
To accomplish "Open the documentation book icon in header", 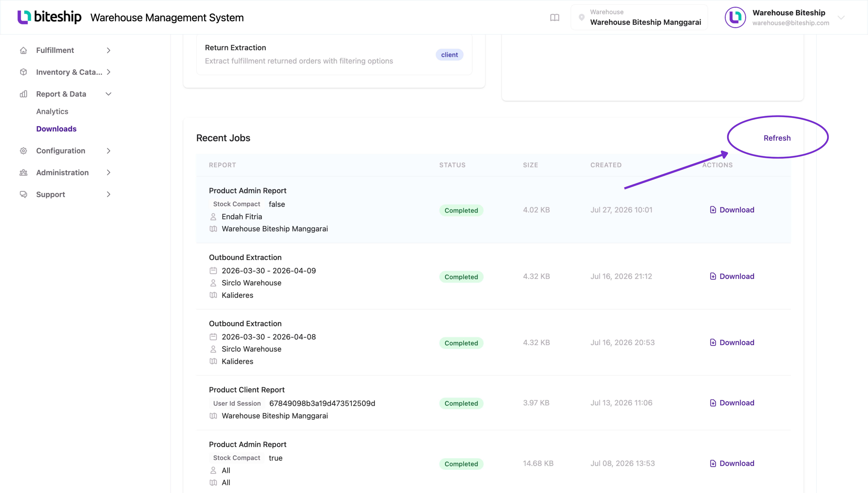I will pos(555,18).
